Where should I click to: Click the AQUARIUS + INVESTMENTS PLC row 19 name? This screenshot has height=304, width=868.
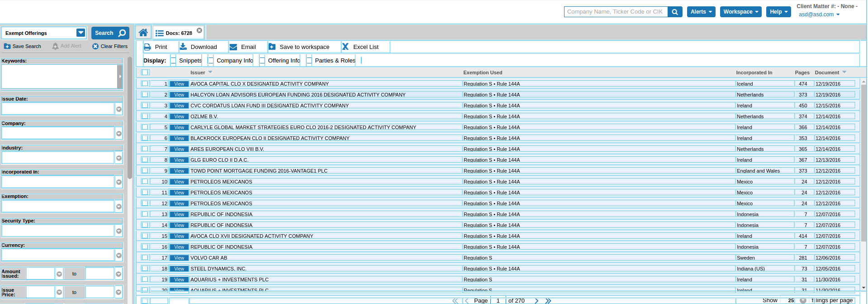229,280
